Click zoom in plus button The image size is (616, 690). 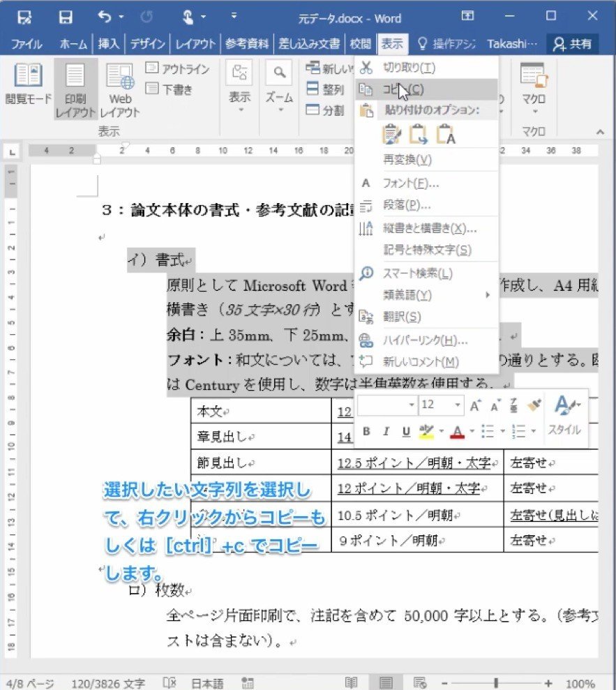(x=548, y=683)
